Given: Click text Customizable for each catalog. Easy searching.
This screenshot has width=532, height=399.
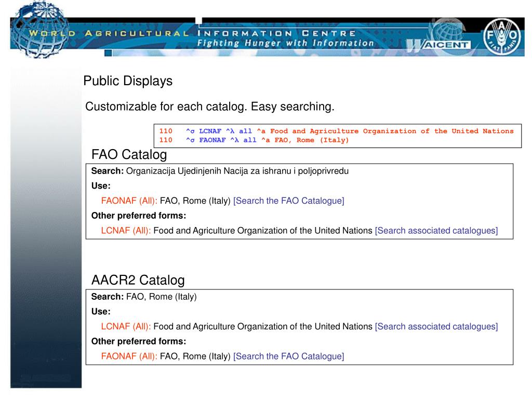Looking at the screenshot, I should (x=210, y=107).
